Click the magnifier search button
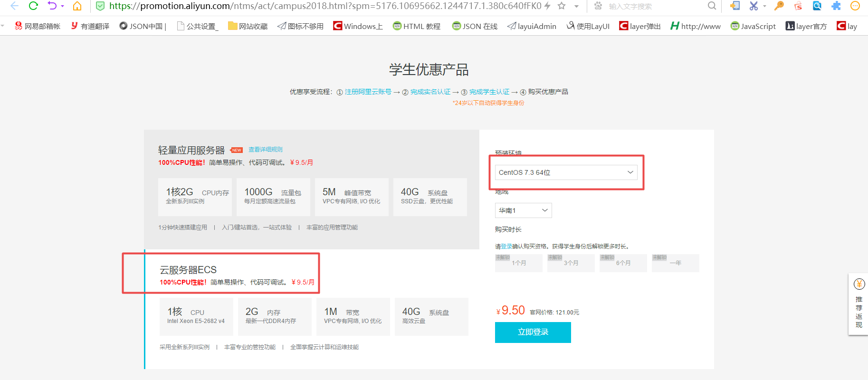 tap(712, 6)
